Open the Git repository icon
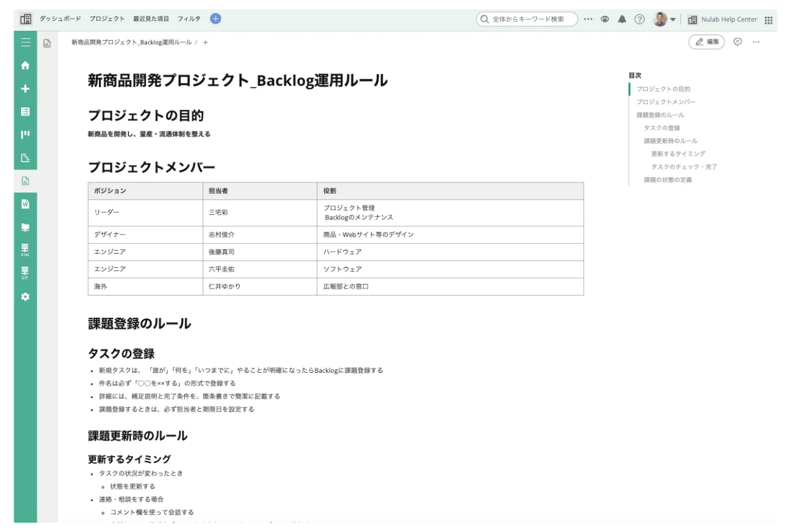This screenshot has height=532, width=791. pos(26,273)
